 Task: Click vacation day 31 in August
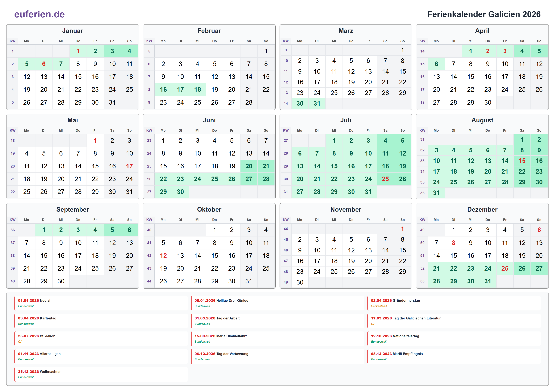tap(436, 193)
